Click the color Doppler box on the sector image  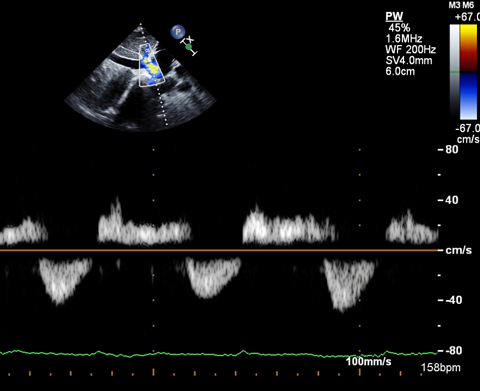pyautogui.click(x=152, y=65)
